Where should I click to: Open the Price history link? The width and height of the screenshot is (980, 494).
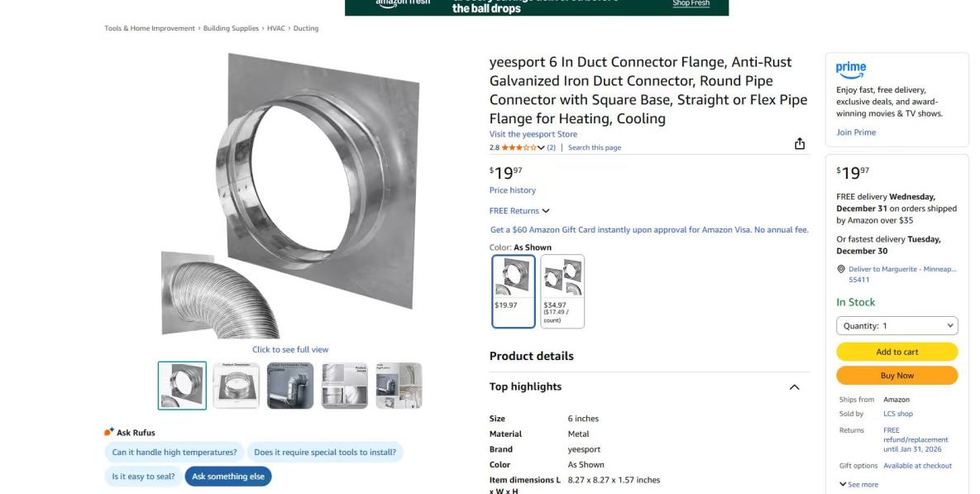coord(513,190)
